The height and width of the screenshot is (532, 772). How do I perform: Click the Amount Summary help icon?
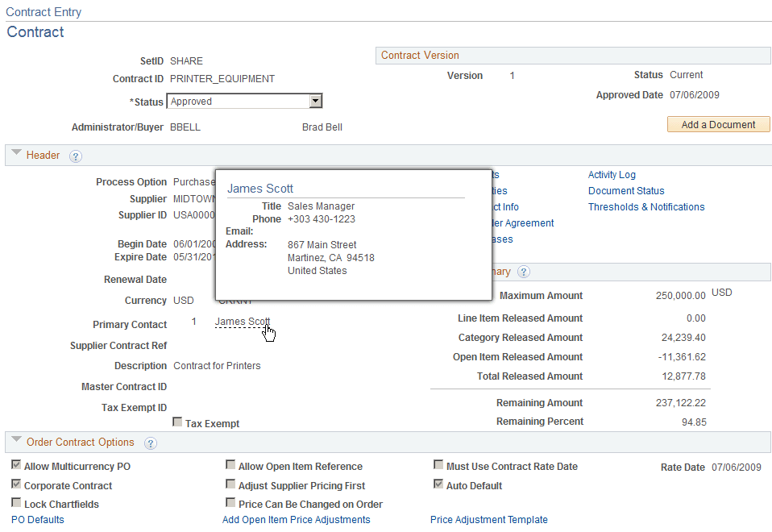(x=524, y=272)
